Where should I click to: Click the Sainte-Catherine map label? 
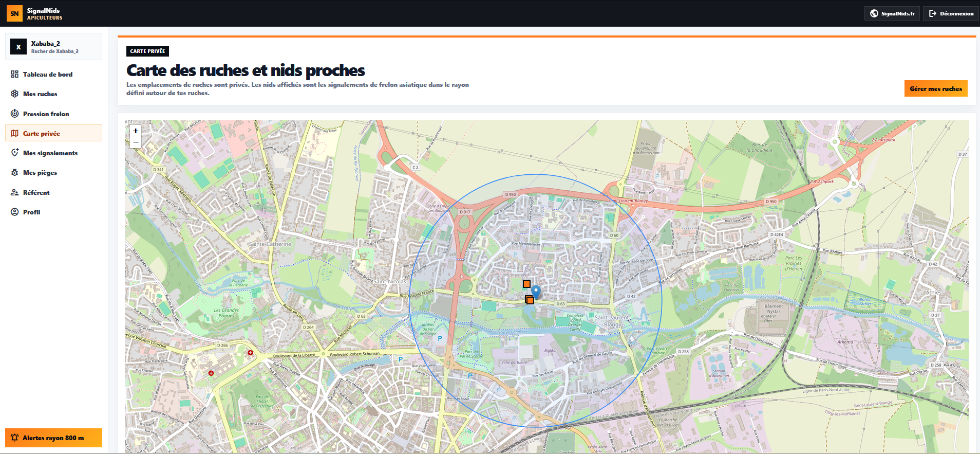270,244
